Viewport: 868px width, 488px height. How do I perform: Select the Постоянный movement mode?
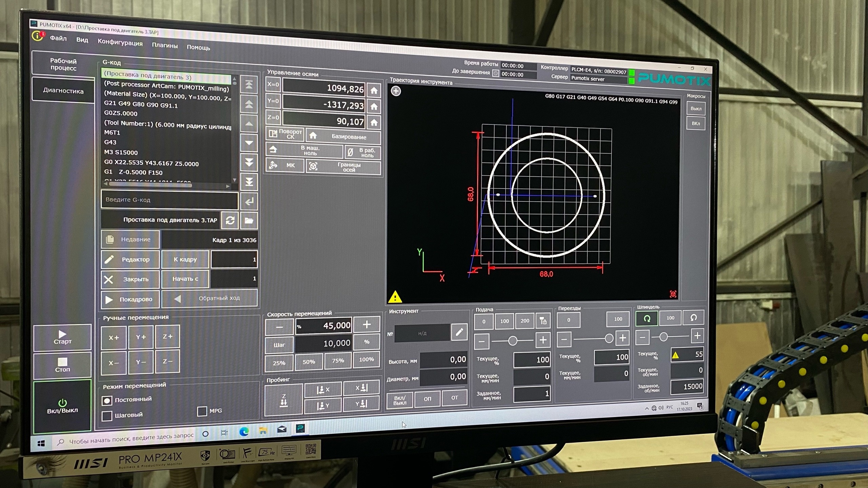coord(107,401)
